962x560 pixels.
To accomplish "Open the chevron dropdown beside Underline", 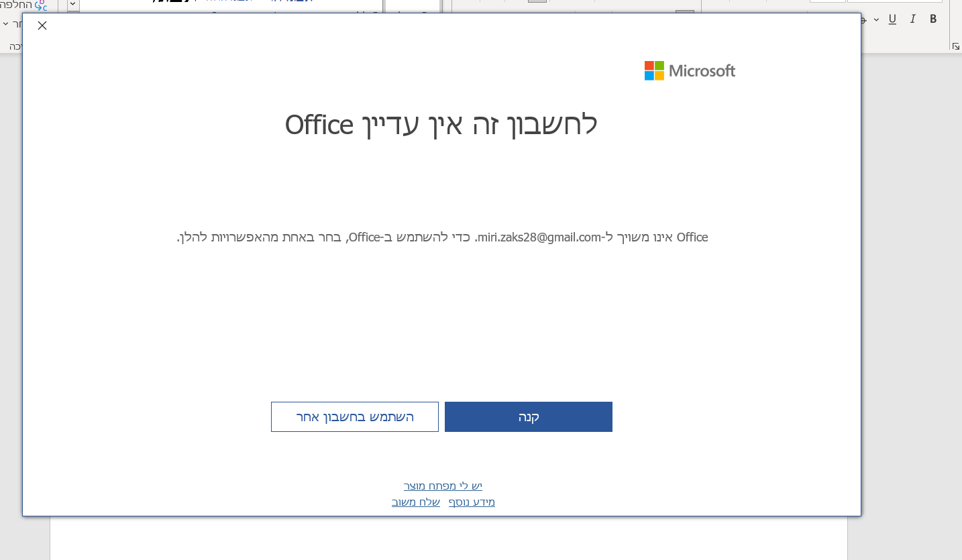I will pos(876,19).
